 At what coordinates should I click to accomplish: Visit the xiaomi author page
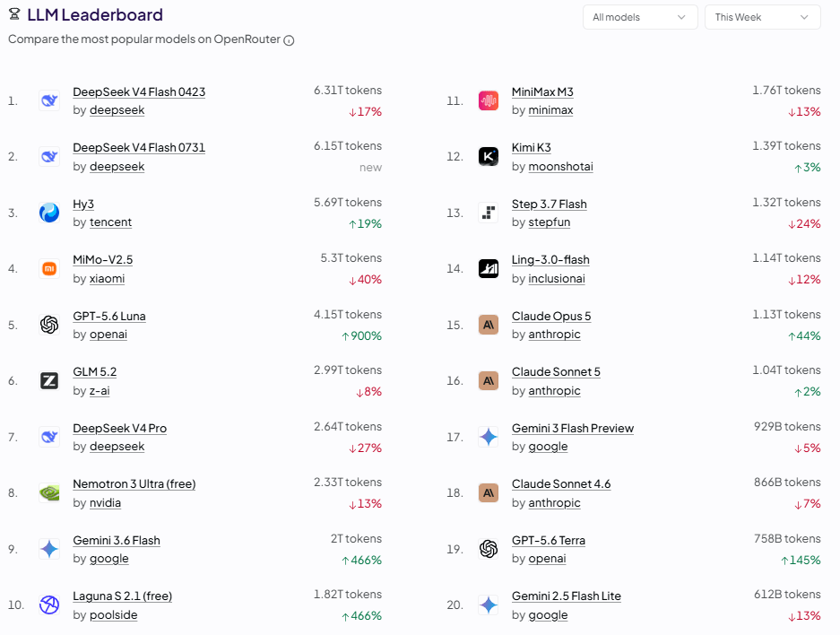[107, 278]
